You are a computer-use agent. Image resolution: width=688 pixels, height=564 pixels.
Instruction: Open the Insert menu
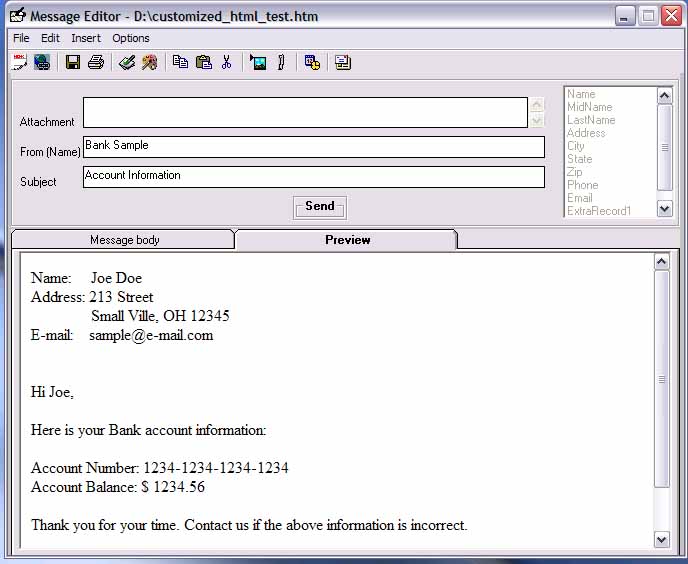pos(86,38)
